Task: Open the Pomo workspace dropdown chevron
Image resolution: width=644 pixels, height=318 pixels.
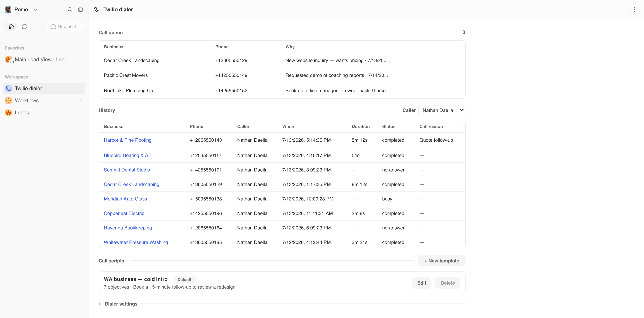Action: pyautogui.click(x=35, y=9)
